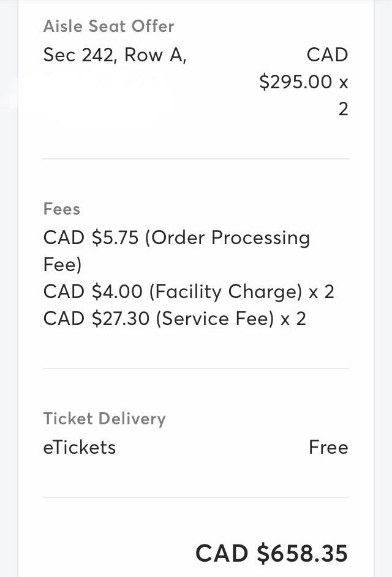Click the "Free" delivery cost
392x577 pixels.
[328, 448]
